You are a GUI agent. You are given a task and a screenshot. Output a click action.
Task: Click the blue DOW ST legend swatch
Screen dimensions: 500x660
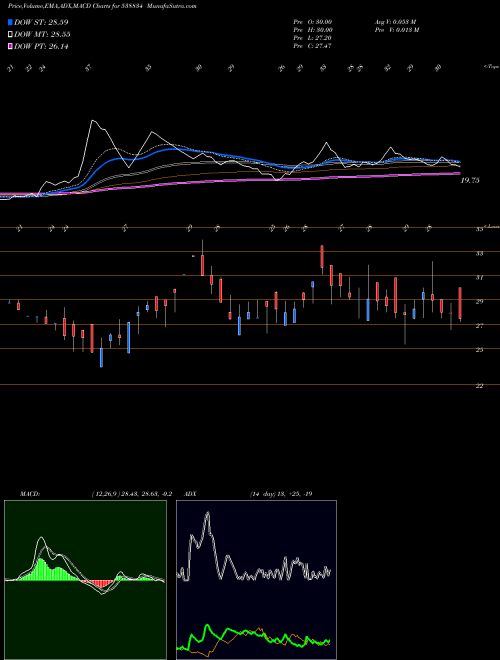pyautogui.click(x=10, y=22)
